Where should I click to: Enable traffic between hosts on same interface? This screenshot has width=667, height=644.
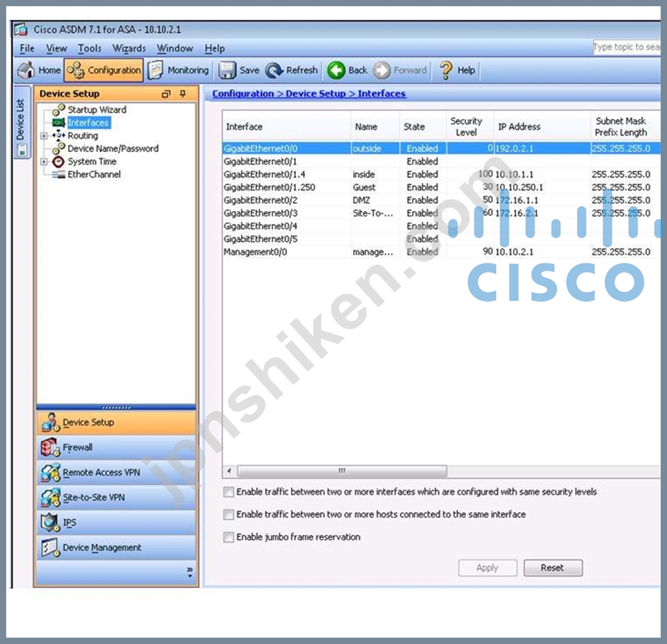(229, 514)
